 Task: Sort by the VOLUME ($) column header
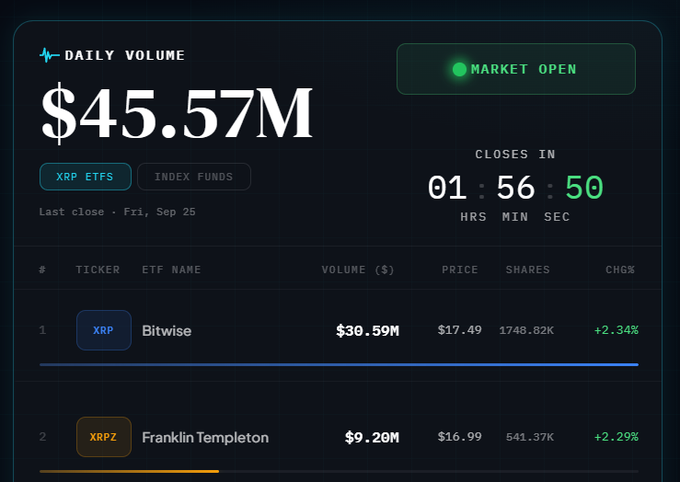coord(358,270)
